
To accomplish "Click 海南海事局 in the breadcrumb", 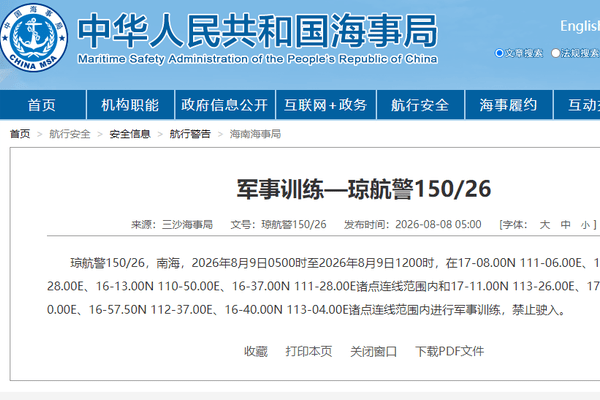I will tap(255, 134).
